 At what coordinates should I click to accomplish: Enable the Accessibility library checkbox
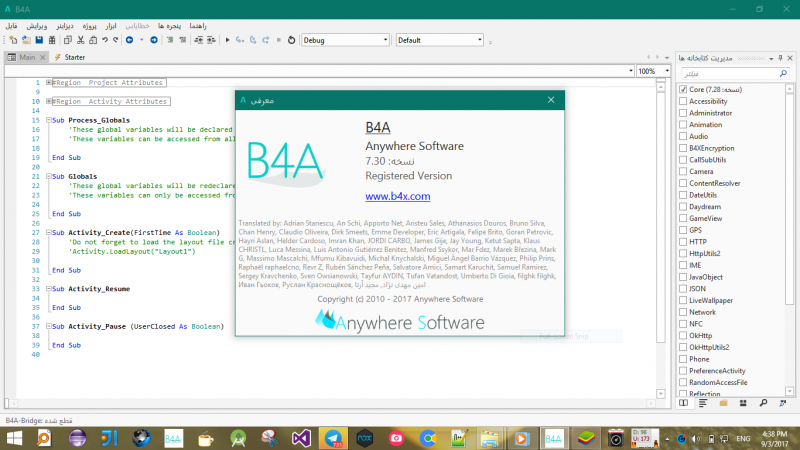pyautogui.click(x=682, y=101)
